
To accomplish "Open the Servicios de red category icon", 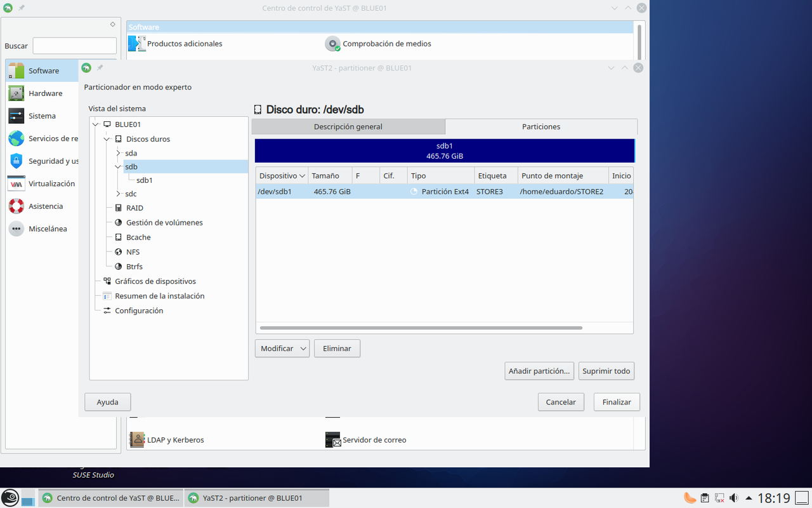I will pos(16,138).
